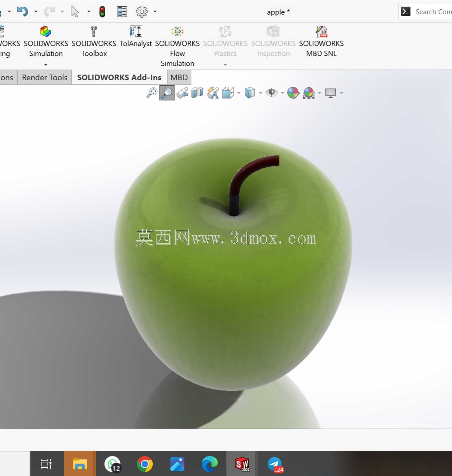
Task: Toggle SOLIDWORKS Toolbox add-in
Action: coord(94,42)
